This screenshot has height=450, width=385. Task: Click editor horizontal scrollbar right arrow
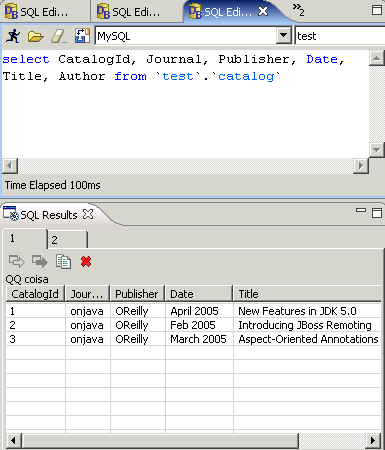pyautogui.click(x=361, y=166)
